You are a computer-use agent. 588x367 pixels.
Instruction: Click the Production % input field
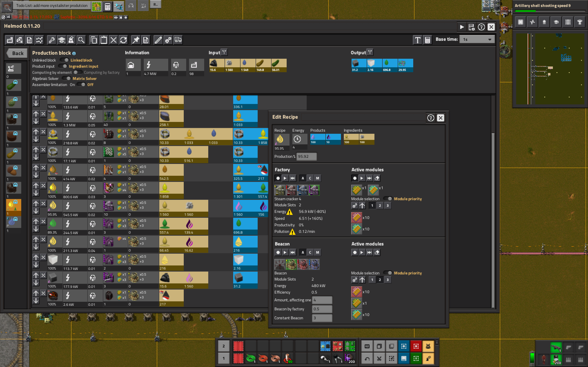[x=306, y=156]
